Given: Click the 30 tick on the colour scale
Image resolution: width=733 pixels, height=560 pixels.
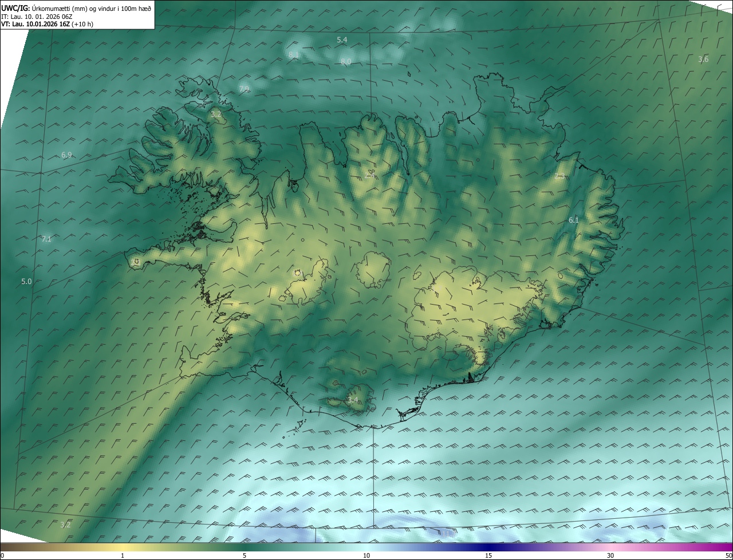Looking at the screenshot, I should click(610, 556).
